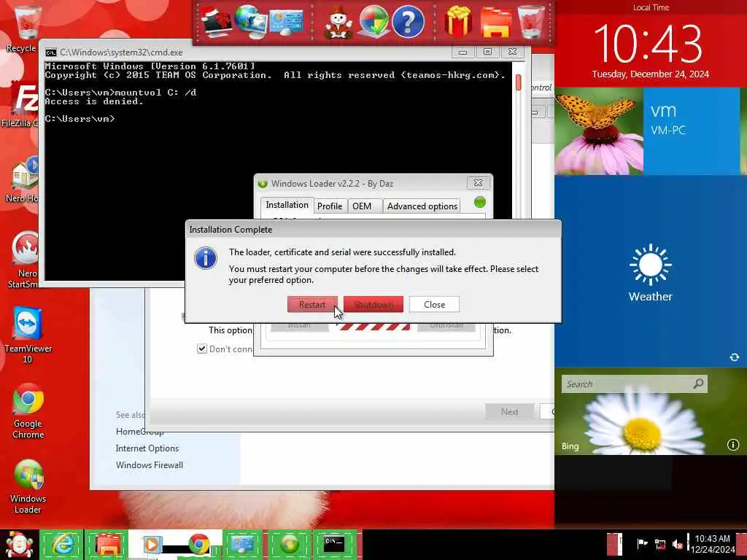Open the Windows shield globe icon in dock
This screenshot has height=560, width=747.
click(x=373, y=23)
